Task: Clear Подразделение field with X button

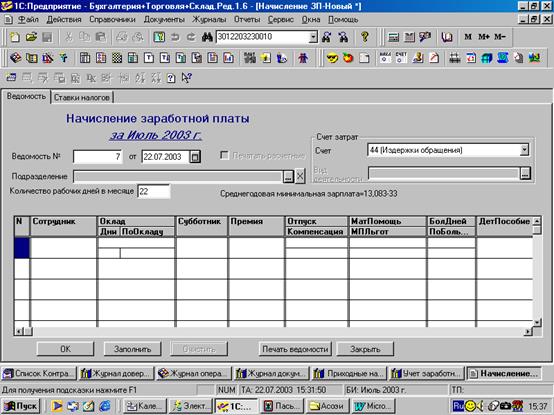Action: pyautogui.click(x=300, y=176)
